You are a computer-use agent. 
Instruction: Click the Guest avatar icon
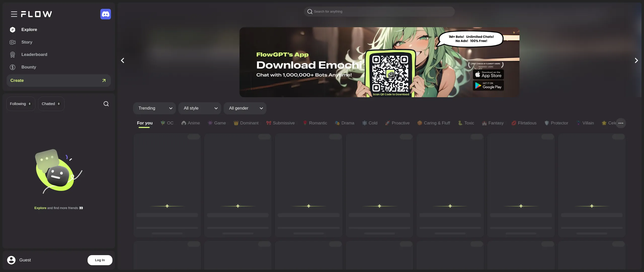[11, 260]
